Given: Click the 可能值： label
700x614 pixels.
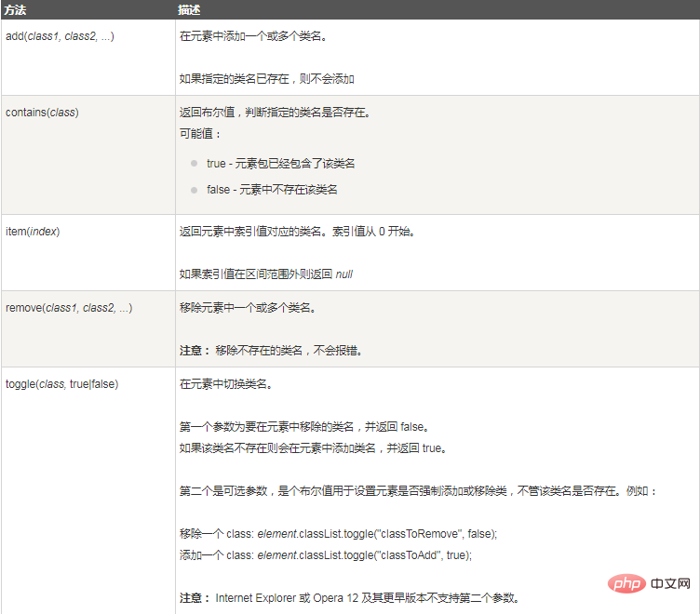Looking at the screenshot, I should coord(200,134).
